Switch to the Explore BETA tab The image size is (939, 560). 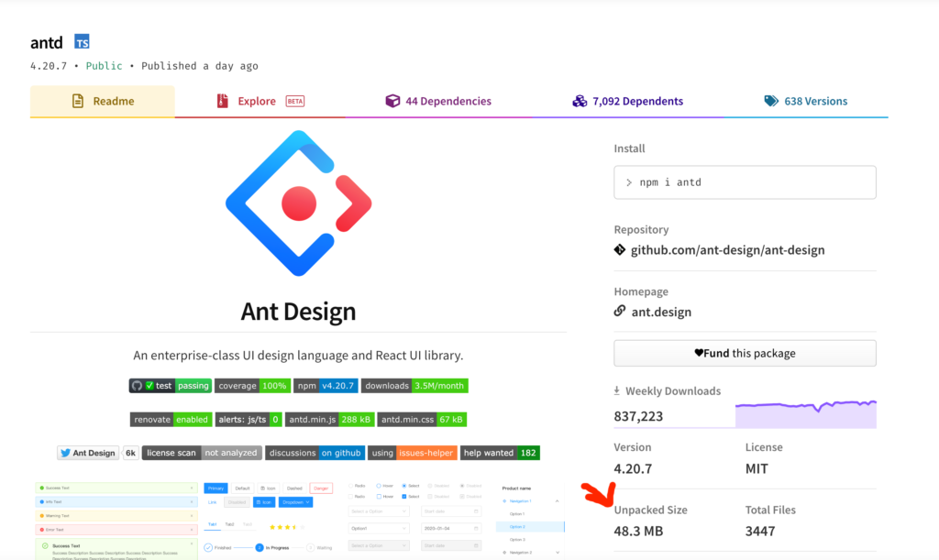(x=257, y=101)
